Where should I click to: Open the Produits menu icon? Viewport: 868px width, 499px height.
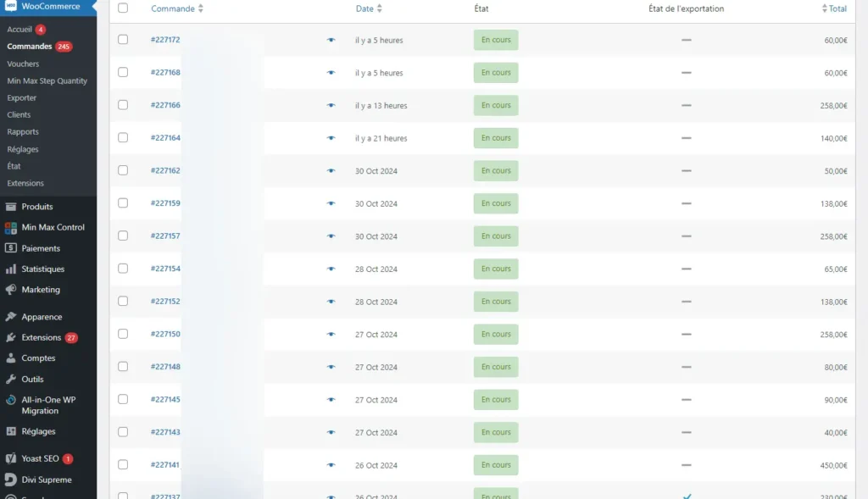pos(10,207)
